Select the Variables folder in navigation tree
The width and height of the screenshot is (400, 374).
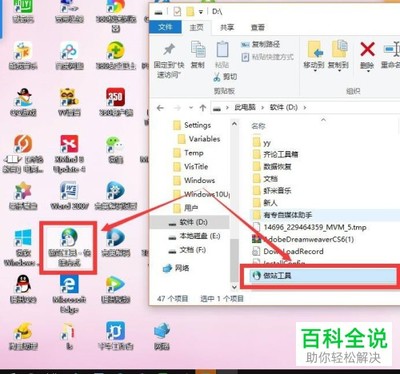199,139
